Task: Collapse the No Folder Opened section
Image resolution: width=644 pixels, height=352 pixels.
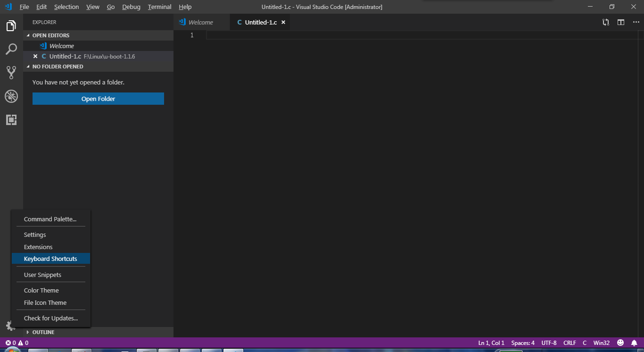Action: (x=57, y=66)
